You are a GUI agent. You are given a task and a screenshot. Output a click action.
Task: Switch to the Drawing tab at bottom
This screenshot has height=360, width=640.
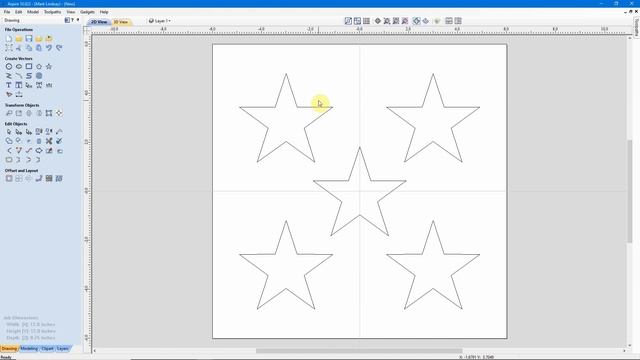pyautogui.click(x=9, y=349)
